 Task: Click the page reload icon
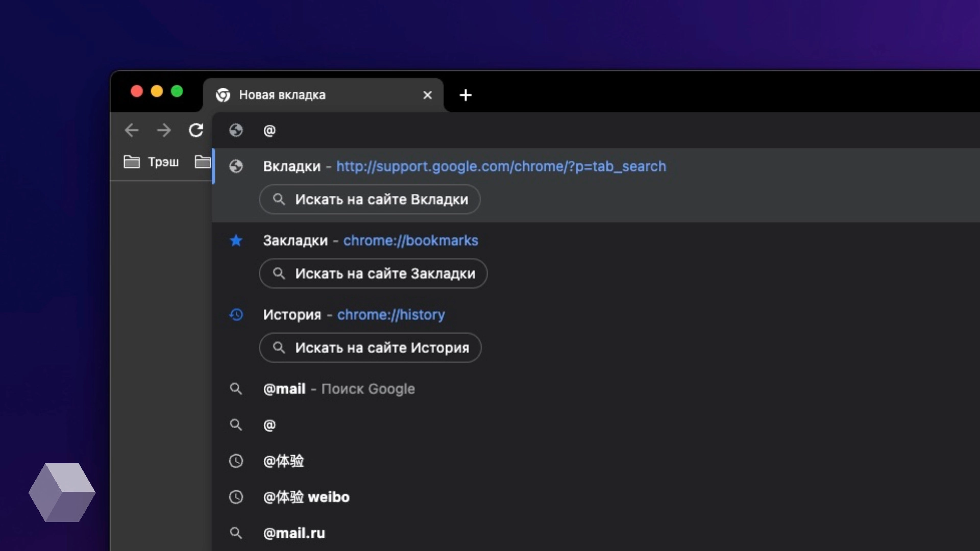tap(196, 131)
